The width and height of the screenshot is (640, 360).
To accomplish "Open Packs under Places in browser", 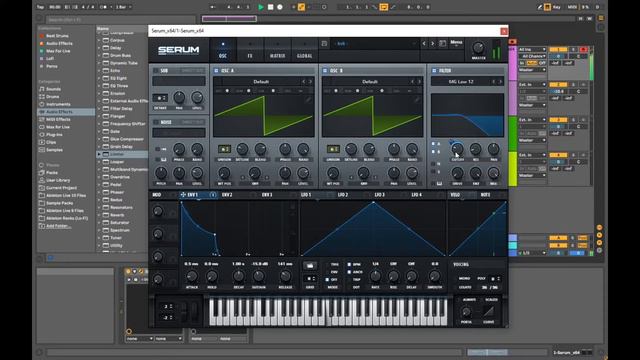I will [x=52, y=173].
